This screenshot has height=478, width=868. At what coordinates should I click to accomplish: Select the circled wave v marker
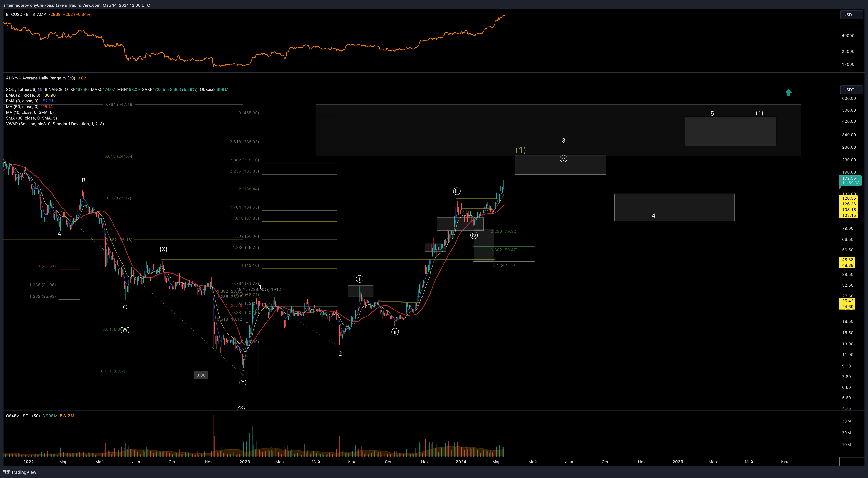click(563, 159)
